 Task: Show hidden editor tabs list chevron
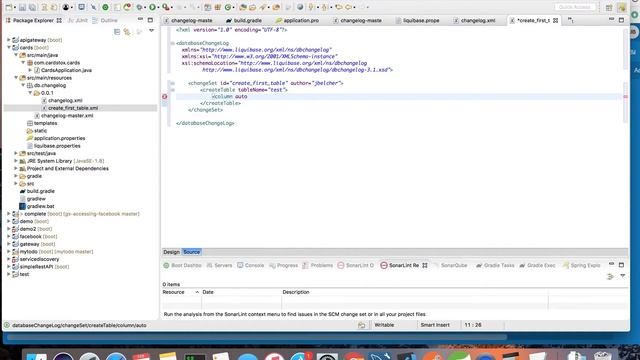point(571,20)
